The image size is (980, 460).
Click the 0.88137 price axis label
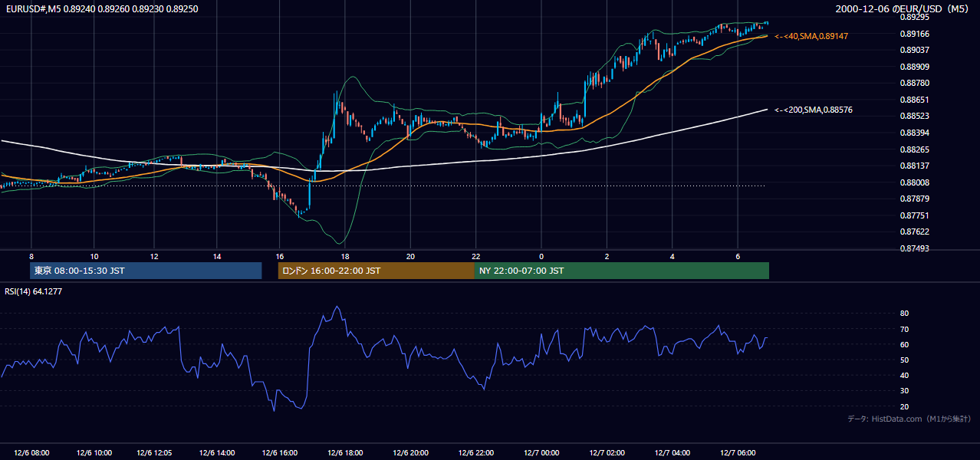coord(914,166)
